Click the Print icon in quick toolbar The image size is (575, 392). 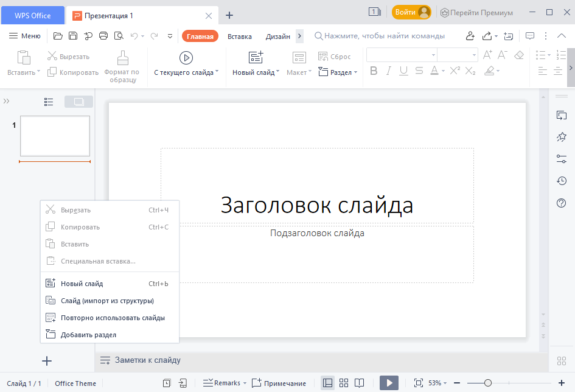pos(103,36)
